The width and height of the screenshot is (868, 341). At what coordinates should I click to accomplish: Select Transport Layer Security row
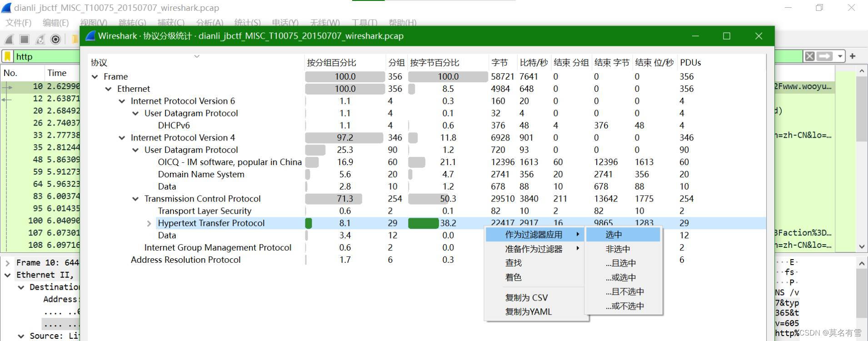205,211
